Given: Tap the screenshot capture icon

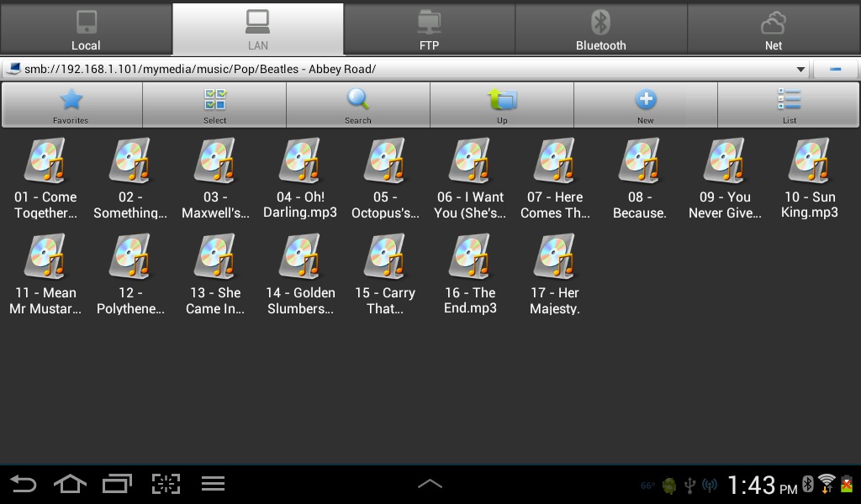Looking at the screenshot, I should pos(166,484).
